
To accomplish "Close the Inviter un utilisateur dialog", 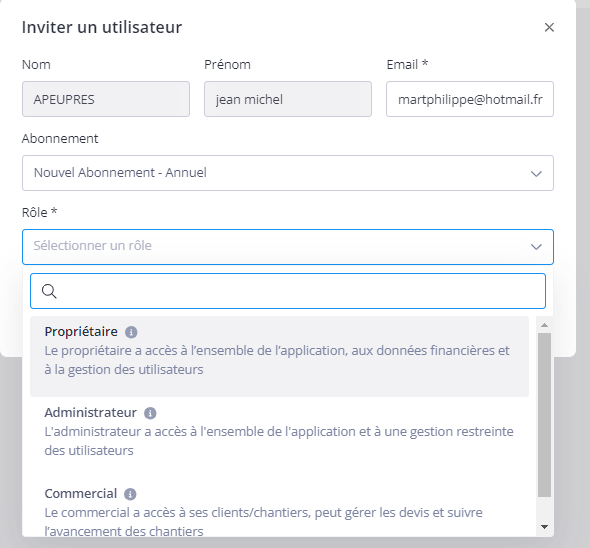I will (549, 27).
